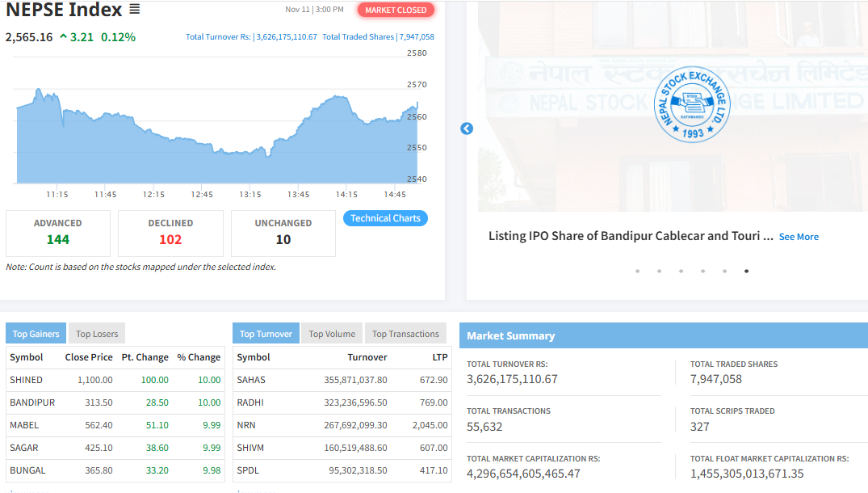The height and width of the screenshot is (493, 868).
Task: Open the NEPSE Index hamburger menu icon
Action: [x=135, y=10]
